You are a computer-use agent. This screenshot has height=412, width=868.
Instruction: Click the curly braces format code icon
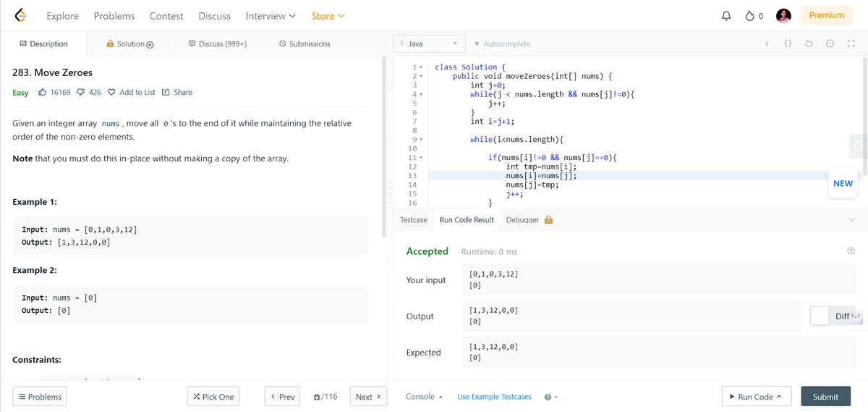coord(788,44)
